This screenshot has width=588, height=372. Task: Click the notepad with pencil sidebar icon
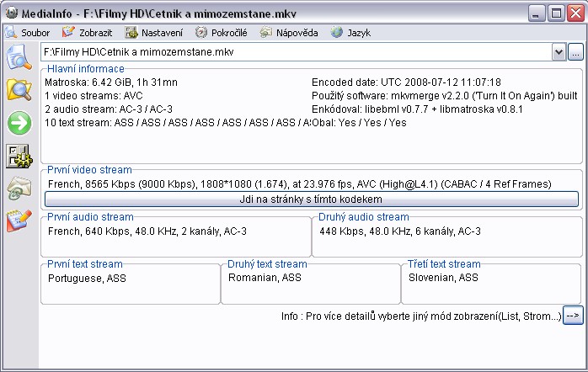pyautogui.click(x=18, y=221)
